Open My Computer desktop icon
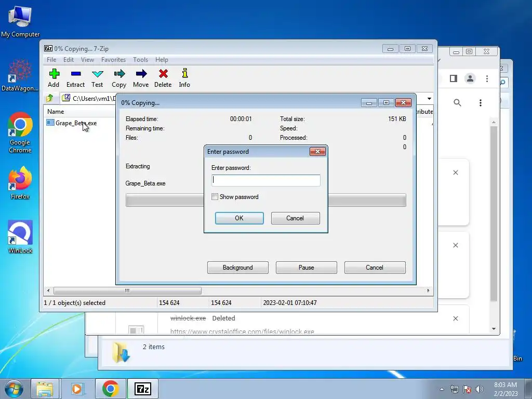The image size is (532, 399). tap(20, 22)
